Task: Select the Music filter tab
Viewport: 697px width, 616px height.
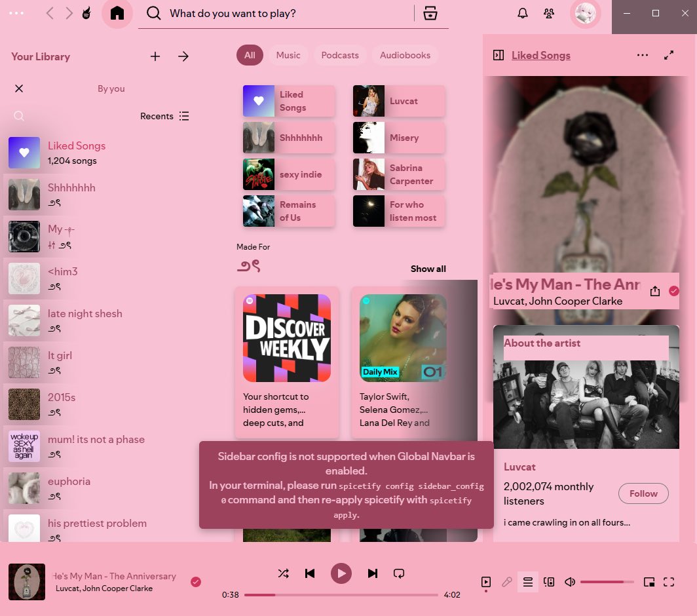Action: coord(288,55)
